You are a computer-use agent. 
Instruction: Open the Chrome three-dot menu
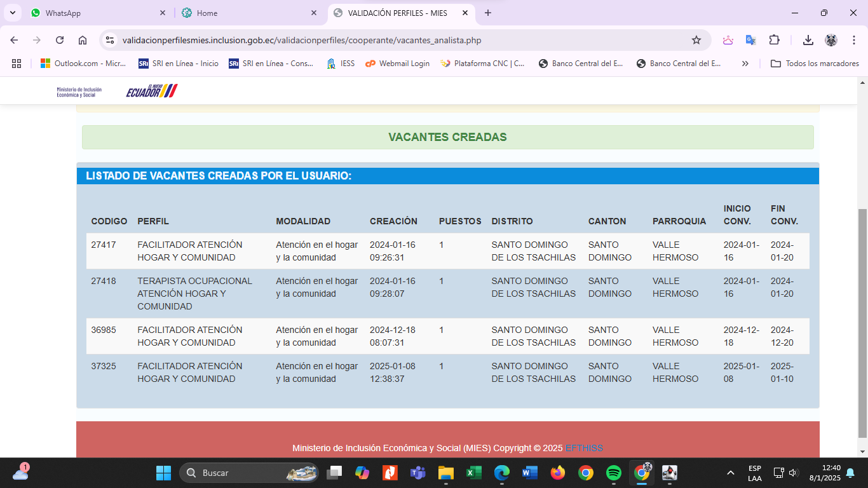point(853,40)
